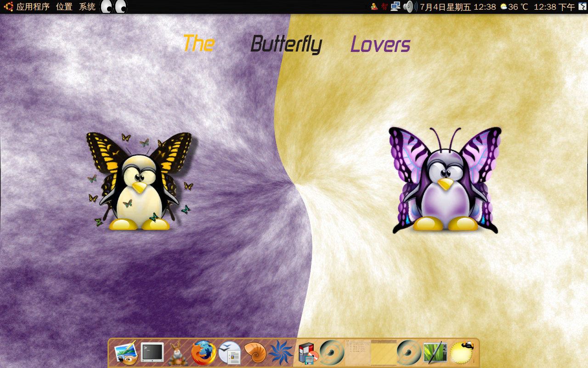Open the software box with CD icon

308,353
